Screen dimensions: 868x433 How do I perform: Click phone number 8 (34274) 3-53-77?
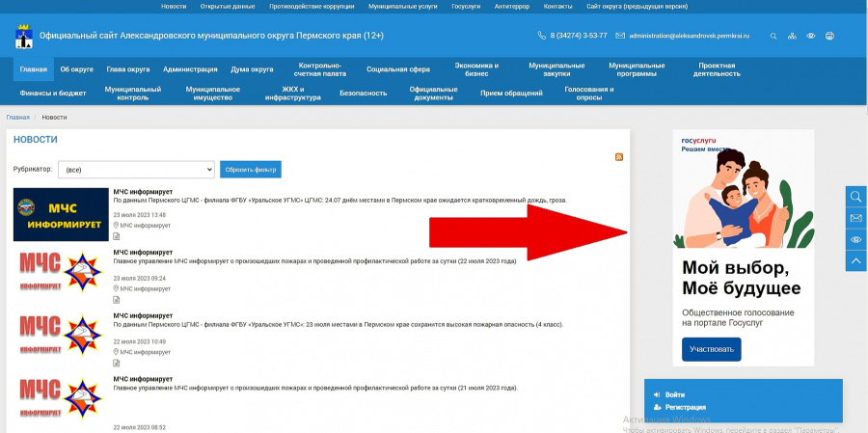pyautogui.click(x=579, y=36)
